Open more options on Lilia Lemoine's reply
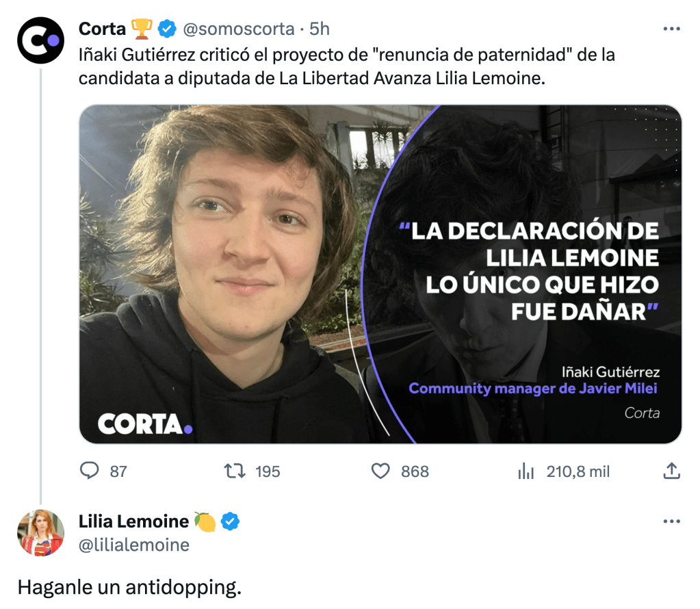The image size is (700, 609). point(671,521)
